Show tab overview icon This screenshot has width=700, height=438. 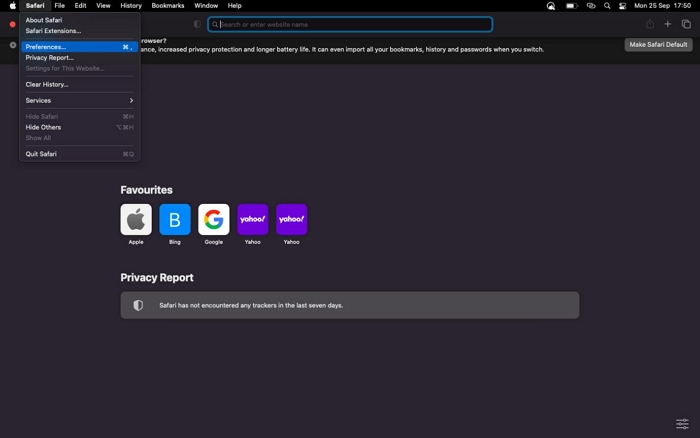tap(686, 24)
